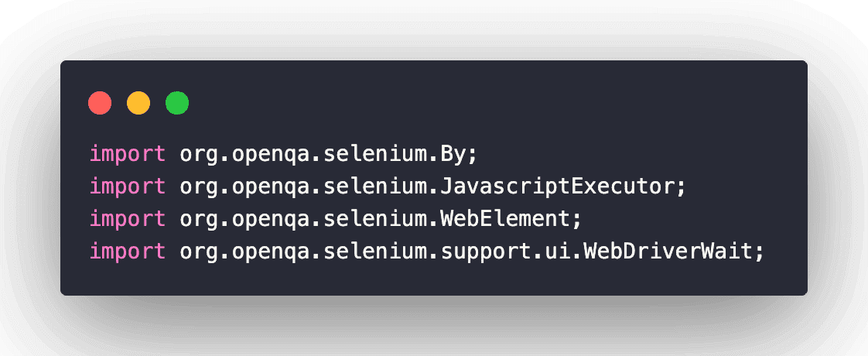Click the import keyword on the last line
This screenshot has height=356, width=868.
(x=128, y=252)
